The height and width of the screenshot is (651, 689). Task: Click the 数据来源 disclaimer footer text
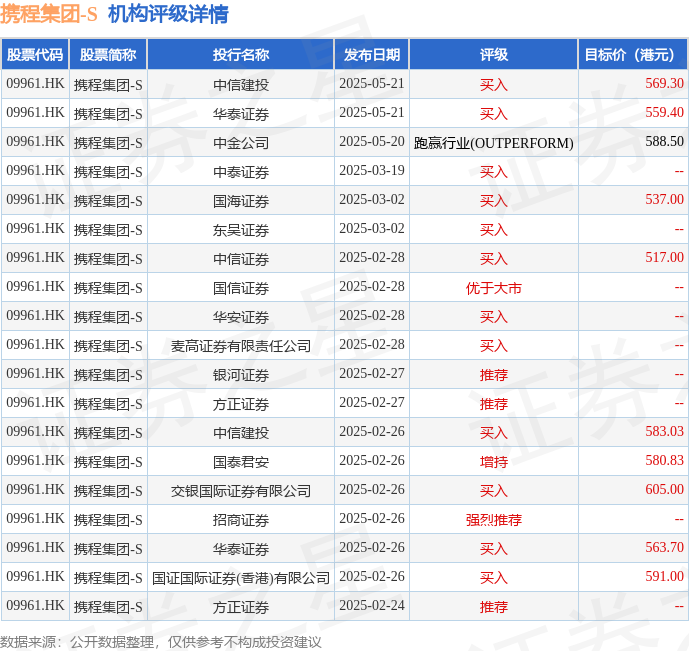(161, 642)
